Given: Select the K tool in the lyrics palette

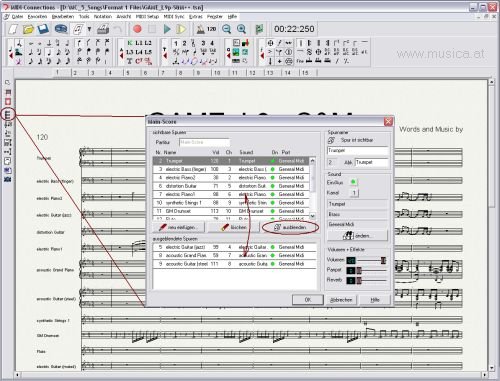Looking at the screenshot, I should click(130, 43).
